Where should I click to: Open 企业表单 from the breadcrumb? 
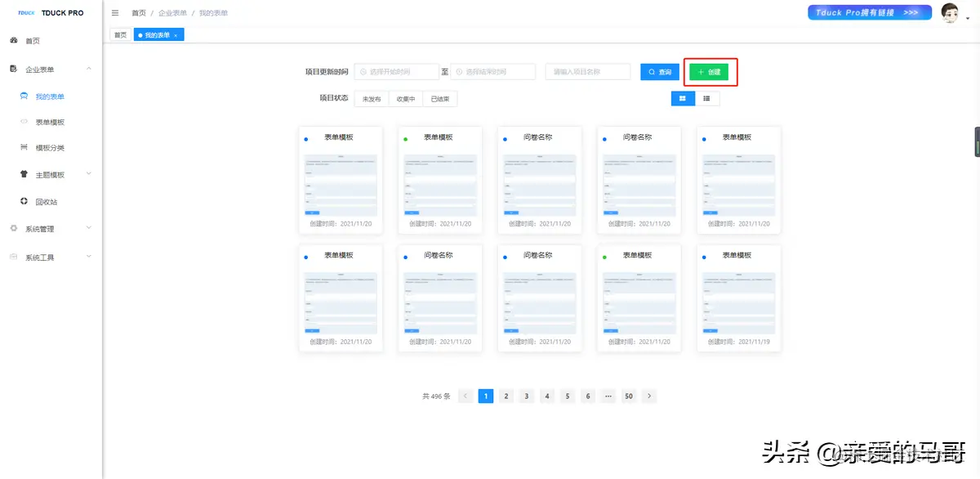[172, 12]
